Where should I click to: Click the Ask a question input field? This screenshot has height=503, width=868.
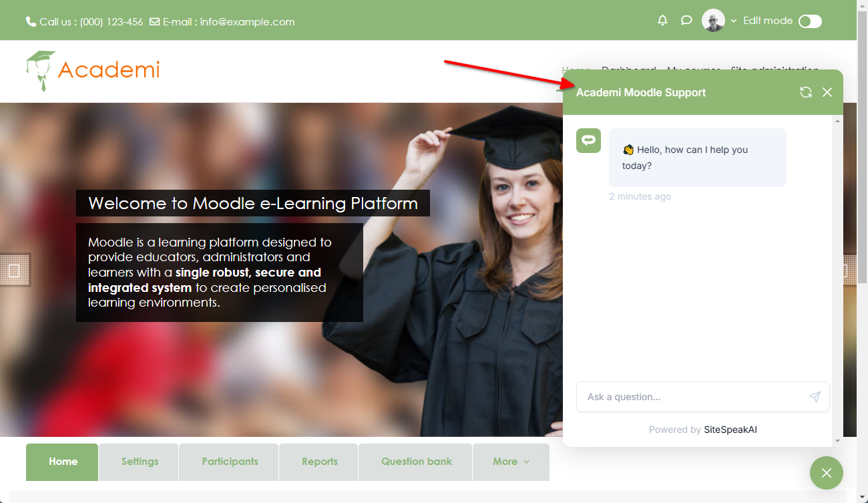pos(702,397)
